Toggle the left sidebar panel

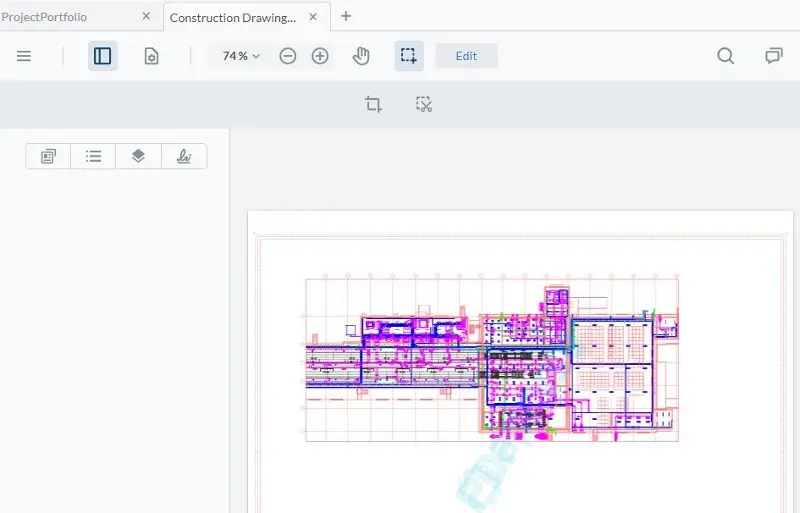[103, 56]
